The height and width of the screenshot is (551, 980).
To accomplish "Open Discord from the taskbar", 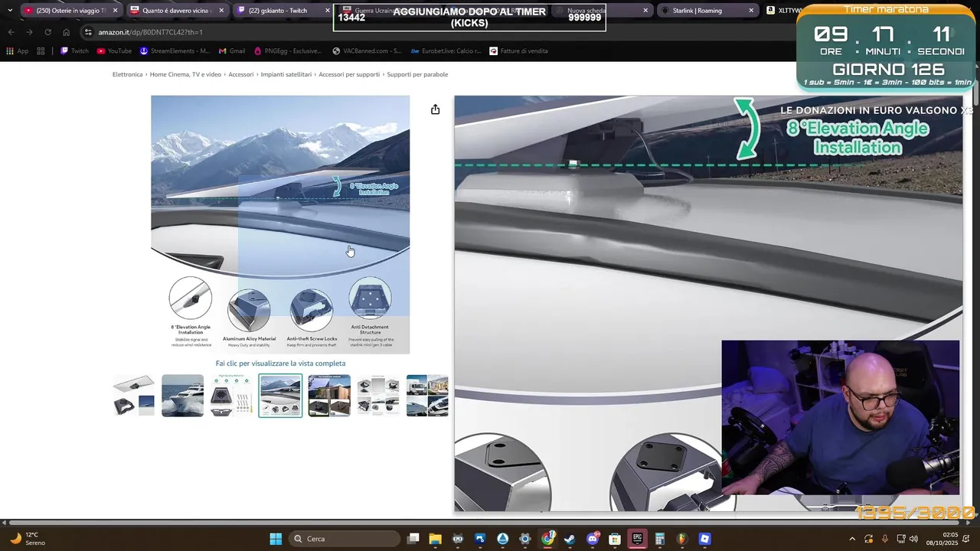I will [593, 539].
